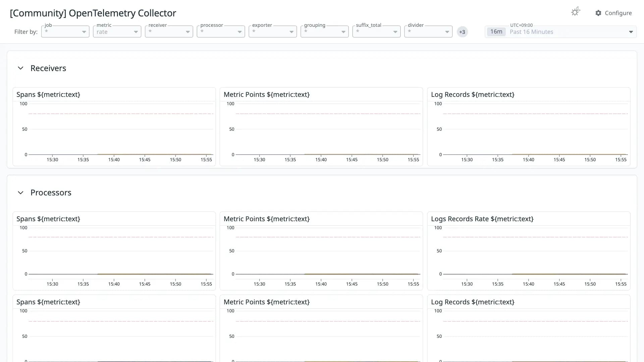
Task: Click the dashboard title OpenTelemetry Collector
Action: coord(93,13)
